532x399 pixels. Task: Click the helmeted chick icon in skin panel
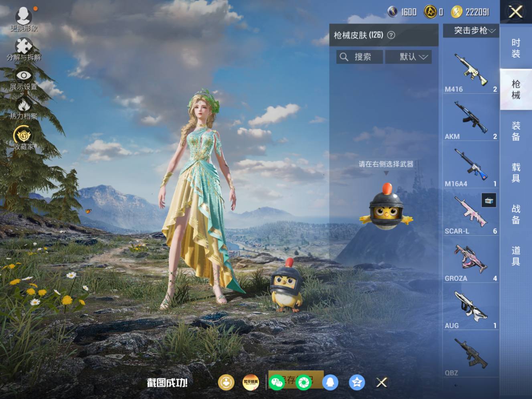386,207
